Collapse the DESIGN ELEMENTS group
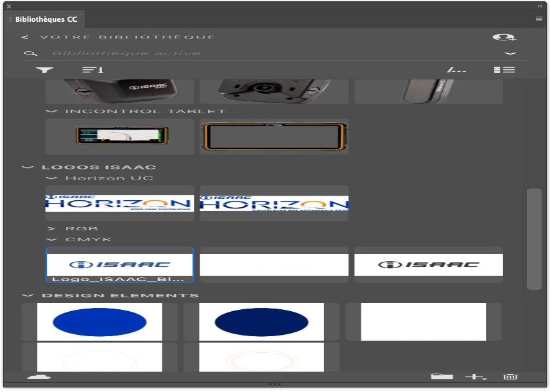The height and width of the screenshot is (392, 550). point(28,296)
